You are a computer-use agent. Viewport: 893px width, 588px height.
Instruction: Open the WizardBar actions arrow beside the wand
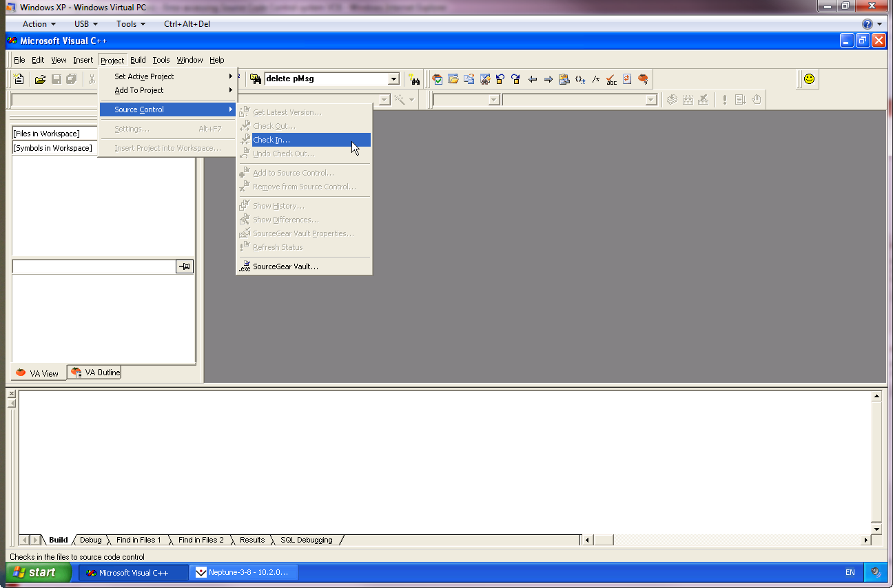tap(411, 100)
